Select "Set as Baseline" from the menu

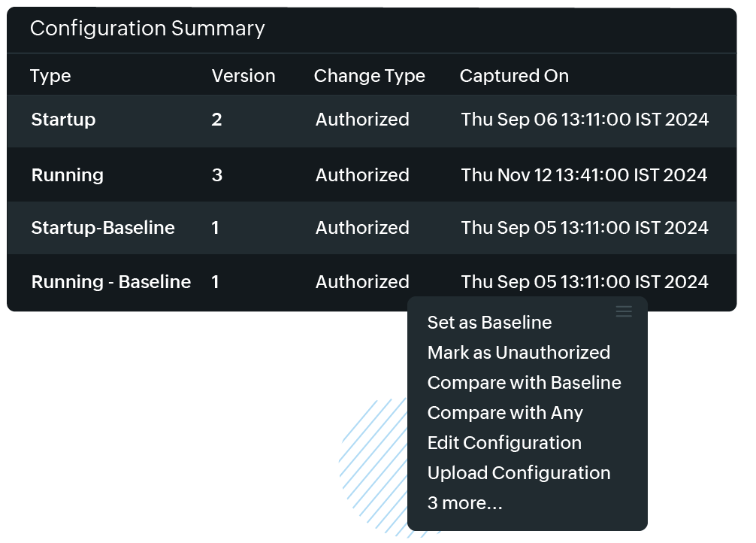489,322
